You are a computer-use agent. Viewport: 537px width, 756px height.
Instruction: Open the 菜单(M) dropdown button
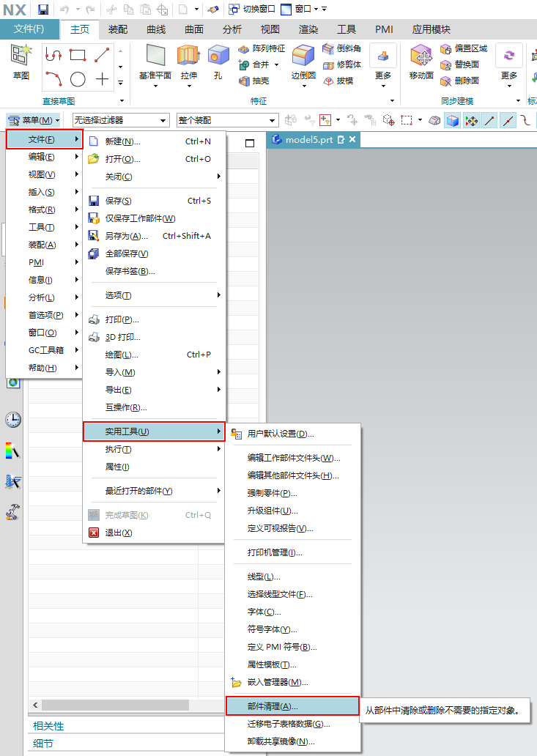[33, 120]
